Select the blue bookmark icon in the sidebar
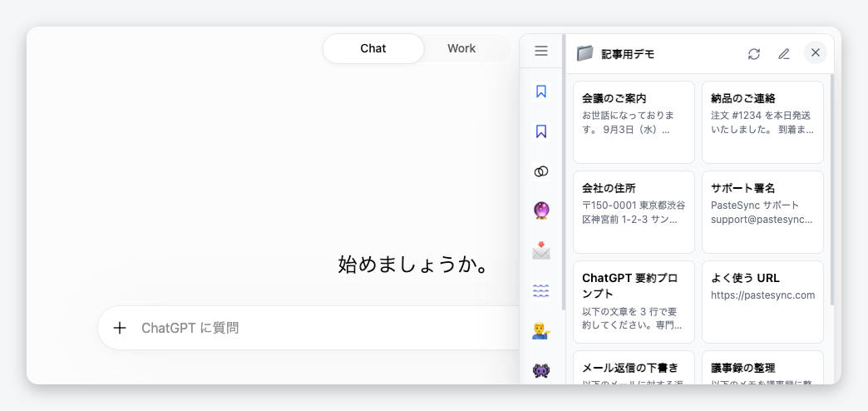Viewport: 868px width, 411px height. point(541,92)
